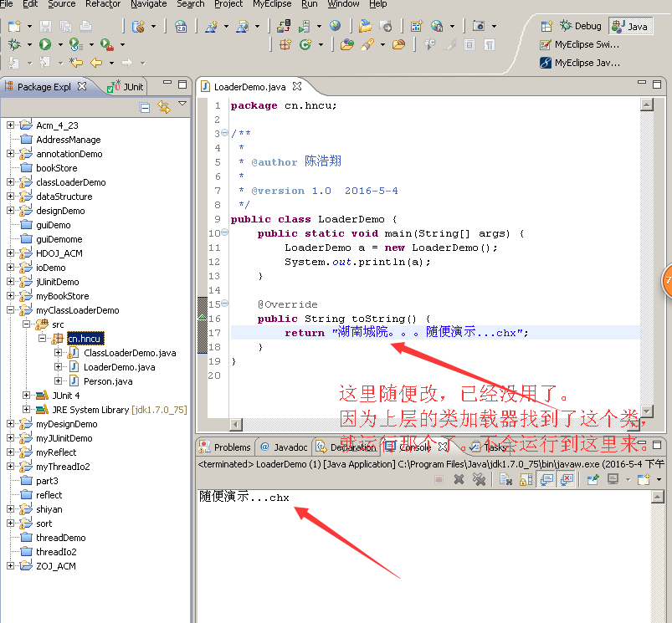Close the LoaderDemo.java editor tab
This screenshot has height=623, width=672.
point(297,86)
